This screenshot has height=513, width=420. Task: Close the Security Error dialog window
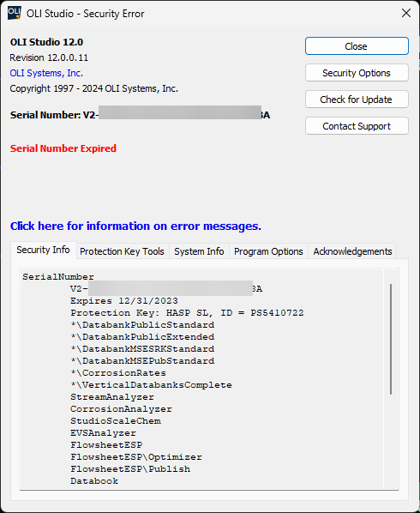(406, 13)
